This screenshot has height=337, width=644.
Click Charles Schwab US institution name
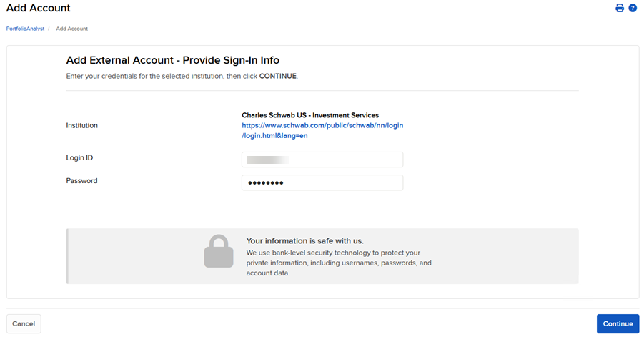click(x=310, y=115)
